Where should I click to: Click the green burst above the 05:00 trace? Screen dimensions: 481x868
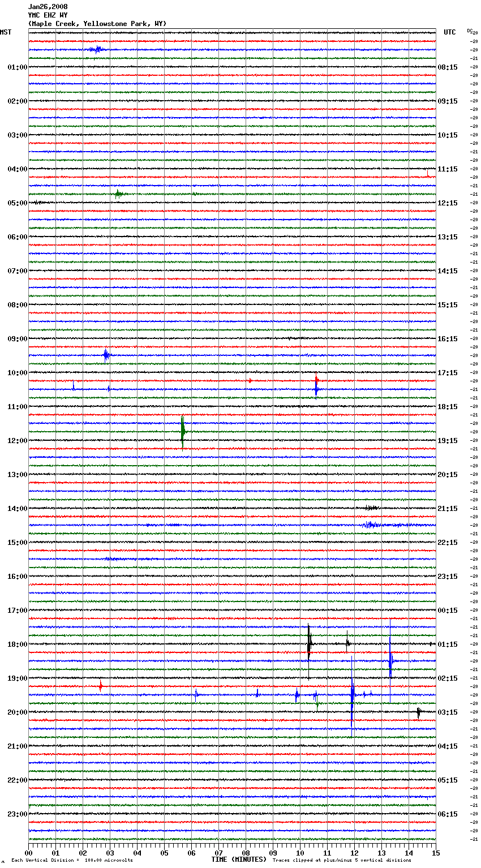point(118,194)
